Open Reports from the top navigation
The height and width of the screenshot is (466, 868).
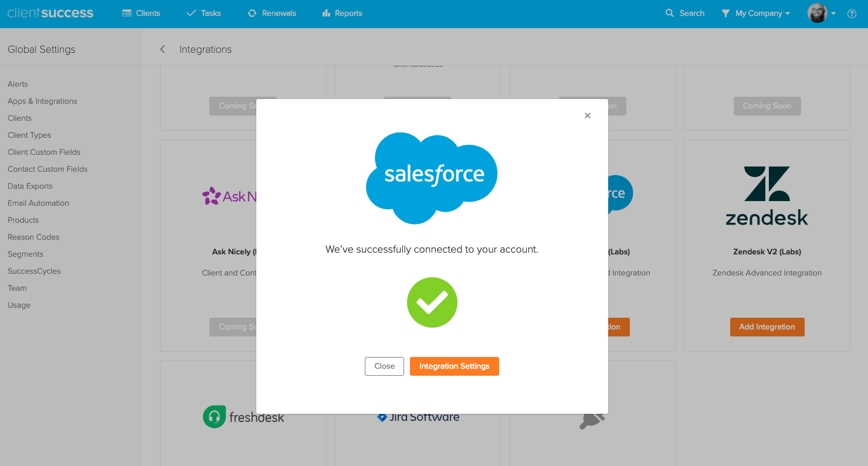pos(343,13)
